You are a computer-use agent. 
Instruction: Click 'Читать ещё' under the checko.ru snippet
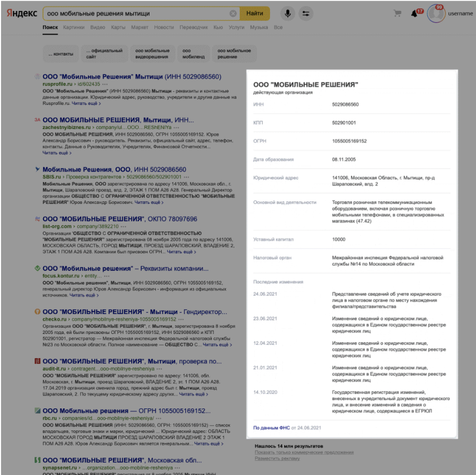217,345
